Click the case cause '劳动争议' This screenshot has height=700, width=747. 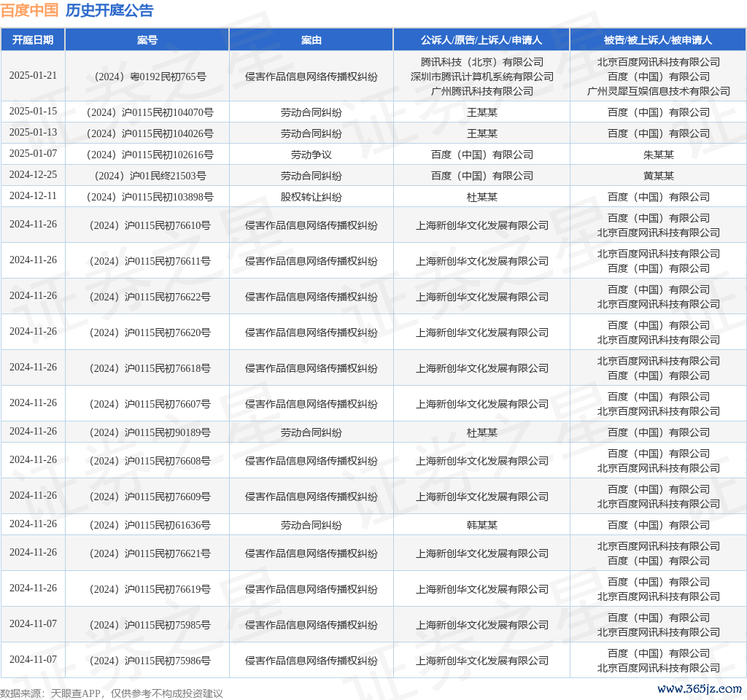[311, 155]
